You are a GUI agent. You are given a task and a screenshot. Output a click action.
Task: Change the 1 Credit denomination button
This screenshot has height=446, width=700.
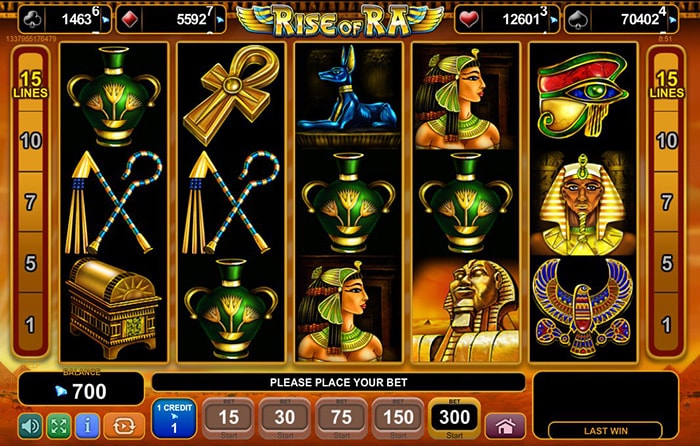click(174, 418)
